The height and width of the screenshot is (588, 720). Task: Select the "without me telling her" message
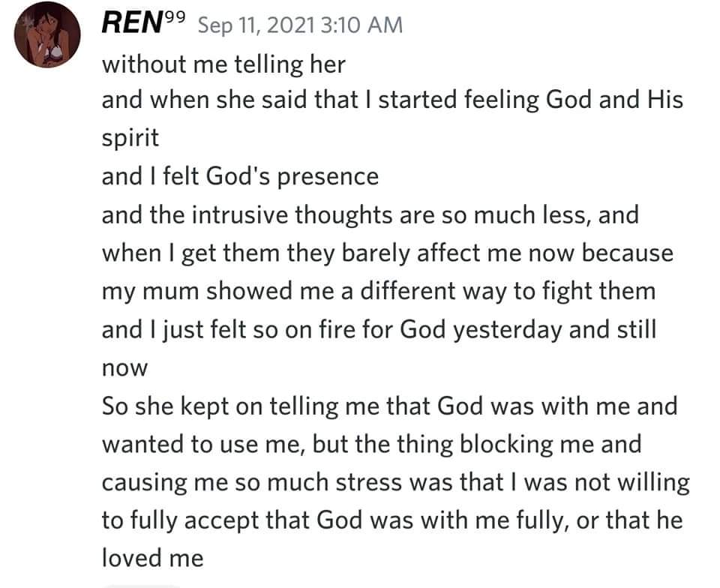coord(223,64)
